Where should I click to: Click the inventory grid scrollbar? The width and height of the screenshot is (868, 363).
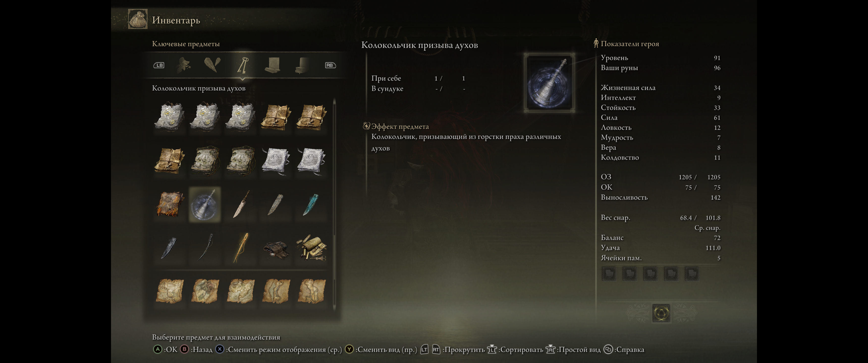(334, 204)
